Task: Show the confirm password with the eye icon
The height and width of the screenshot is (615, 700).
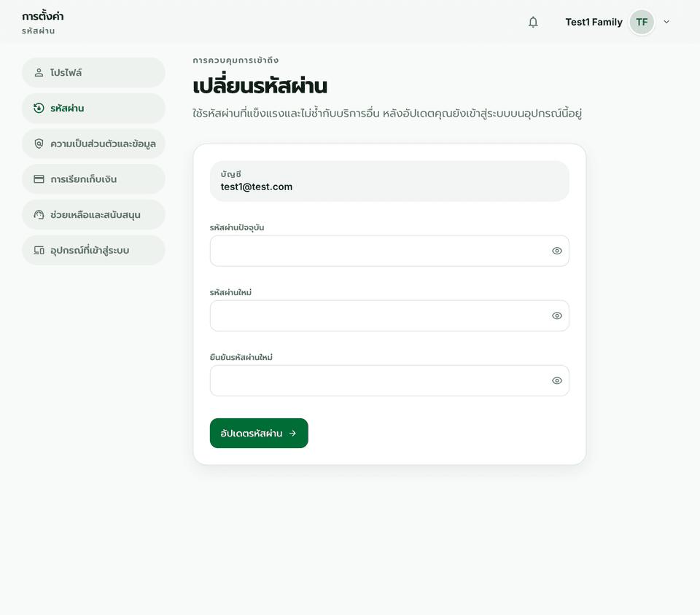Action: [556, 380]
